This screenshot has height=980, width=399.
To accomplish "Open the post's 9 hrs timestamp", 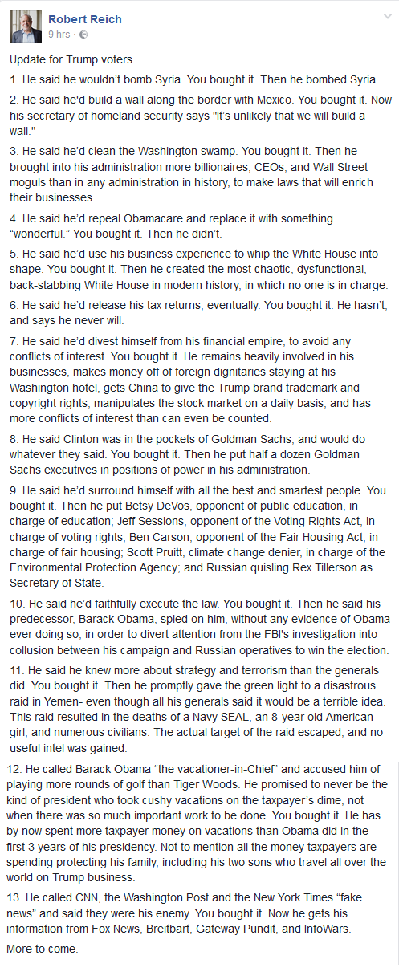I will (59, 35).
